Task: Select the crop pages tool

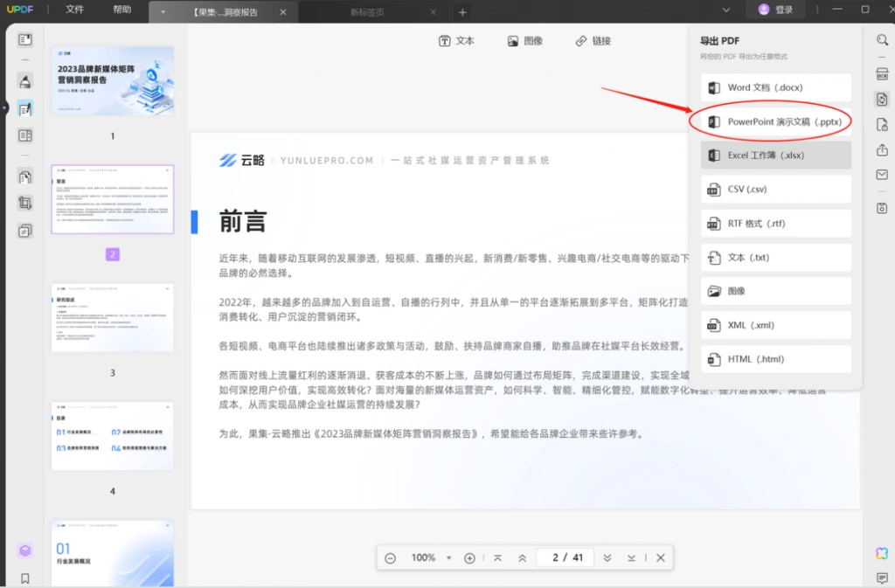Action: point(25,203)
